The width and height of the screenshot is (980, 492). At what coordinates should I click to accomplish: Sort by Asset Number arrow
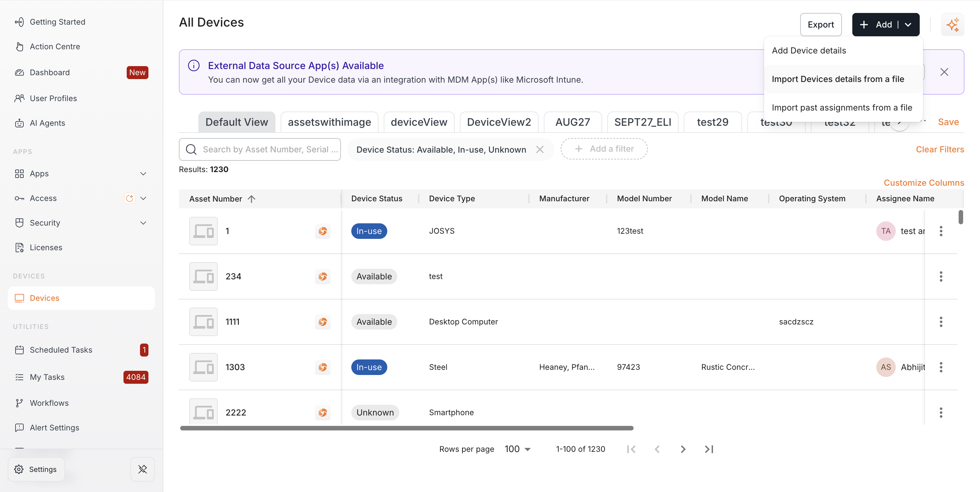coord(251,199)
